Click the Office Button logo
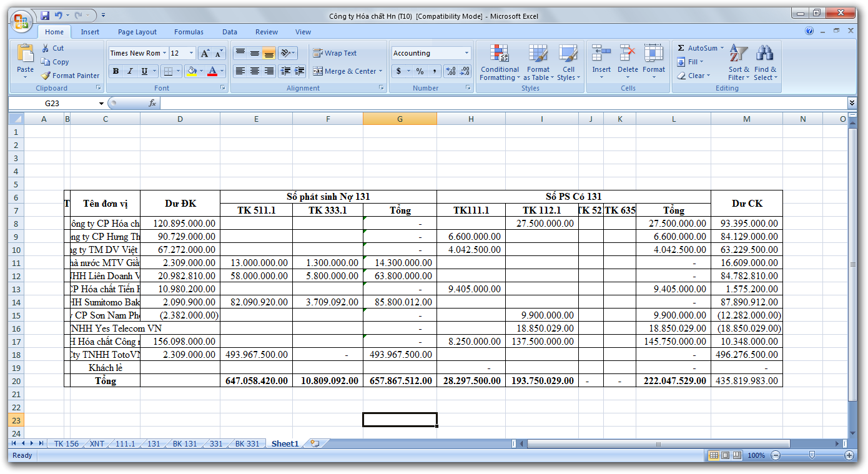Image resolution: width=868 pixels, height=474 pixels. (x=21, y=22)
